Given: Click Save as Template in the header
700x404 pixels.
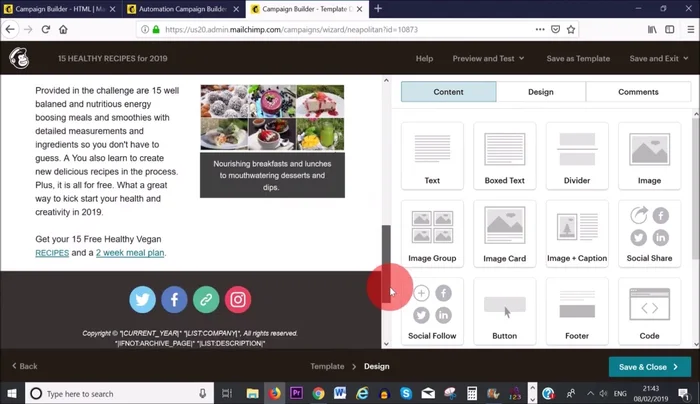Looking at the screenshot, I should [x=578, y=59].
